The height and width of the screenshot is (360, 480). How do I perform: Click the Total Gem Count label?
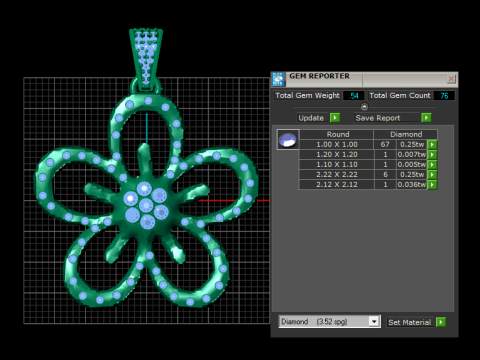tap(400, 96)
